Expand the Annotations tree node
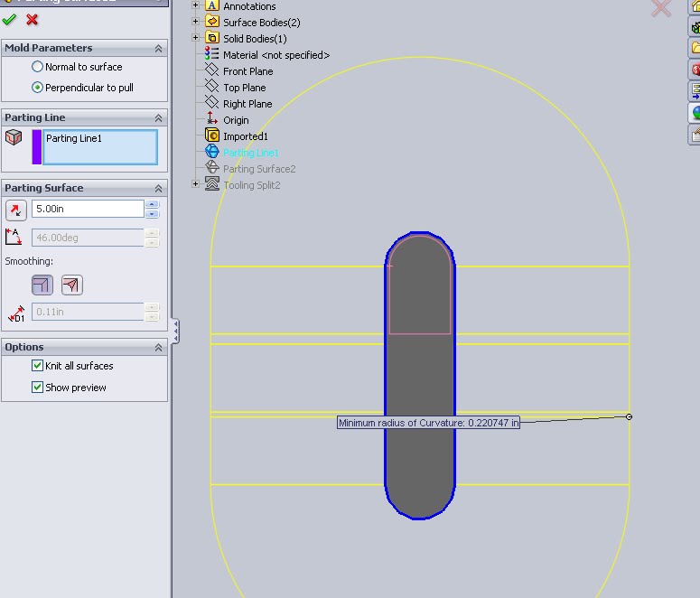 195,5
